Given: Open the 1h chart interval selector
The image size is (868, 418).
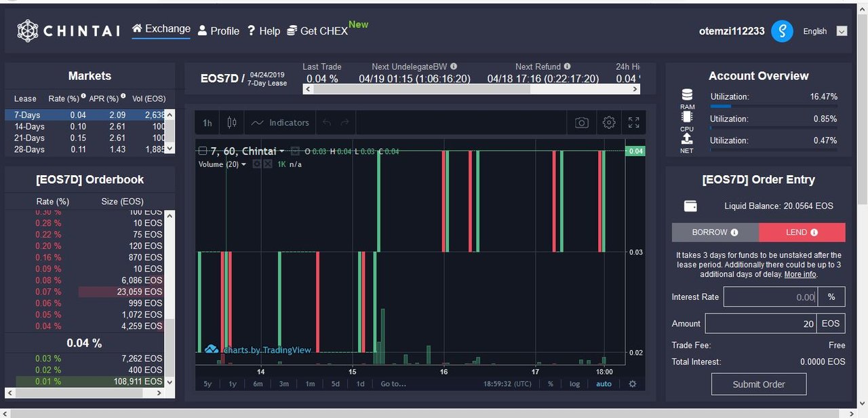Looking at the screenshot, I should tap(208, 123).
